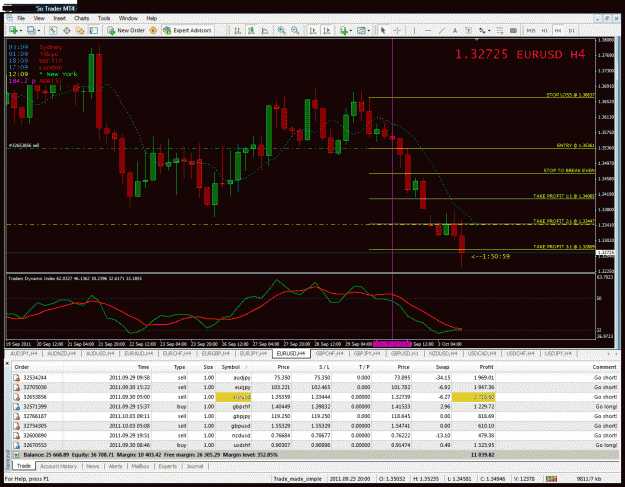The width and height of the screenshot is (625, 487).
Task: Select the Cursor arrow tool
Action: [383, 31]
